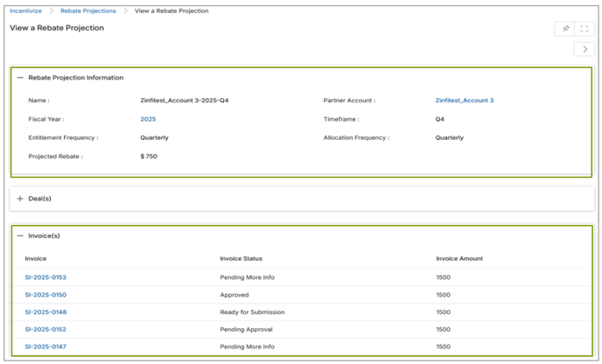The width and height of the screenshot is (602, 364).
Task: View invoice SI-2025-0148
Action: (45, 312)
